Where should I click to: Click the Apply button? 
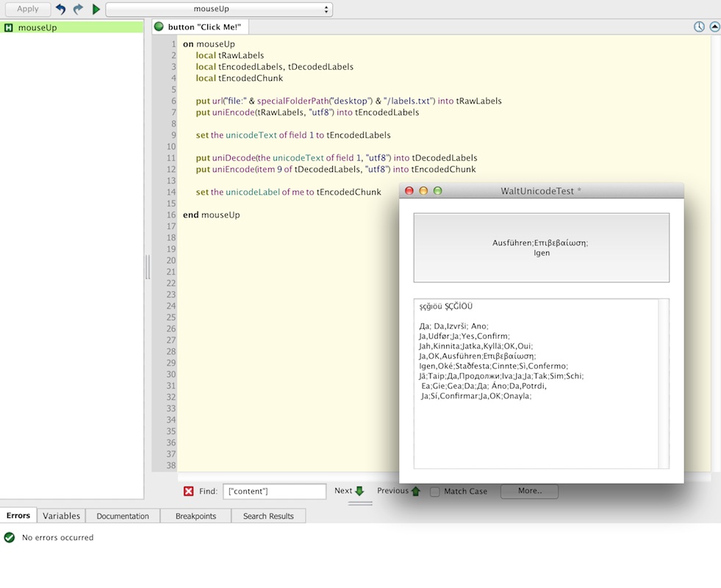(27, 10)
